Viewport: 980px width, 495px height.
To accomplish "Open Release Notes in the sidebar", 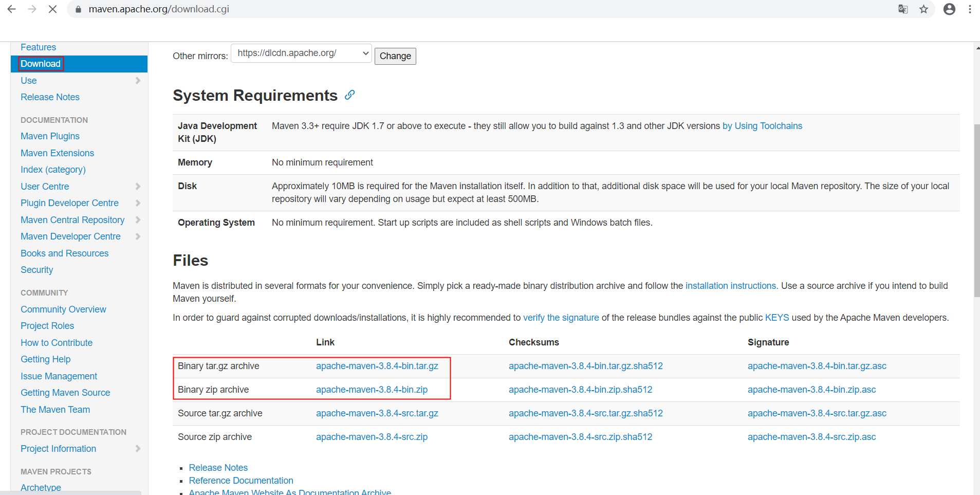I will coord(50,97).
